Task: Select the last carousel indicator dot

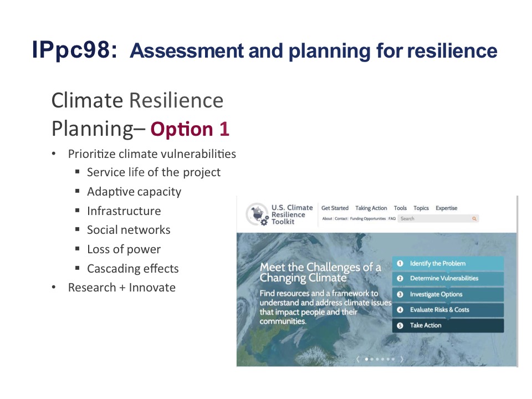Action: pyautogui.click(x=393, y=359)
